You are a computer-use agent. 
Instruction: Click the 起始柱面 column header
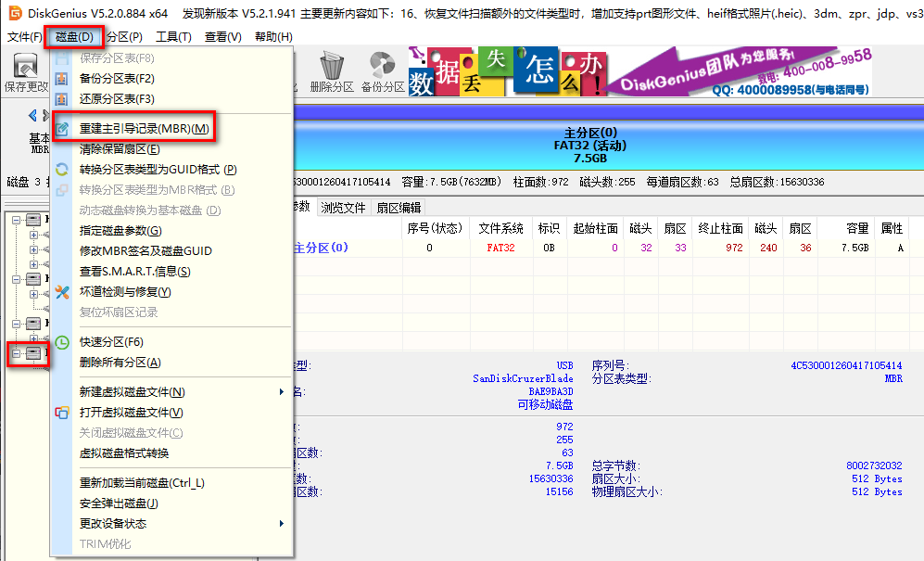pyautogui.click(x=596, y=228)
